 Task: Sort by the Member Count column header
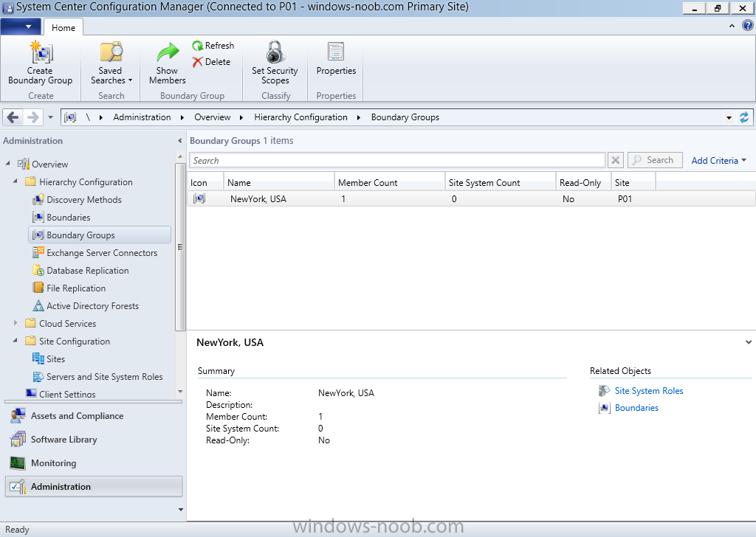click(390, 182)
